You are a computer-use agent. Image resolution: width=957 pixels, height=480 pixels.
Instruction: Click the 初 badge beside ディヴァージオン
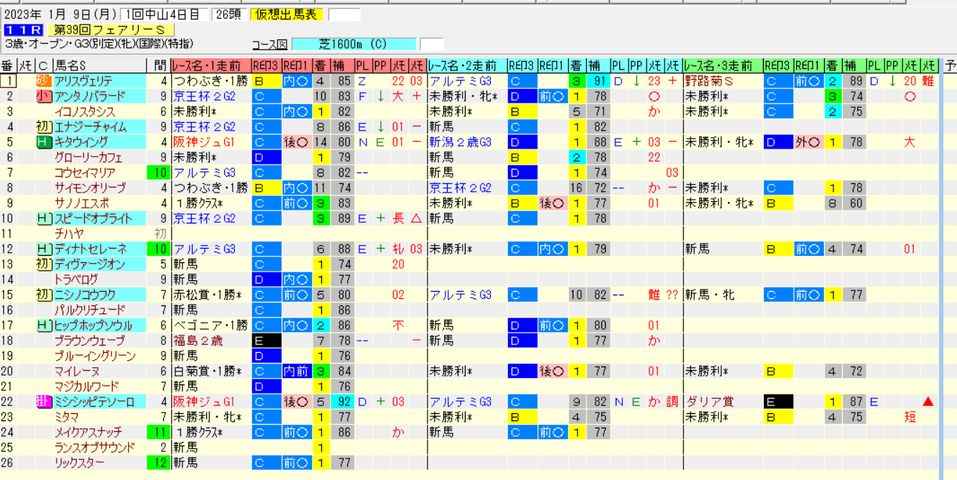point(44,264)
